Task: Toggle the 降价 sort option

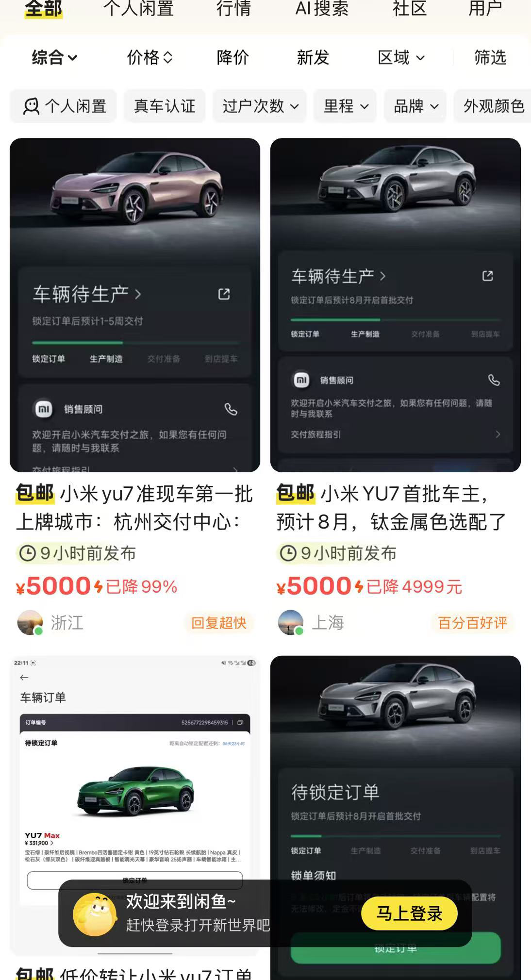Action: (233, 58)
